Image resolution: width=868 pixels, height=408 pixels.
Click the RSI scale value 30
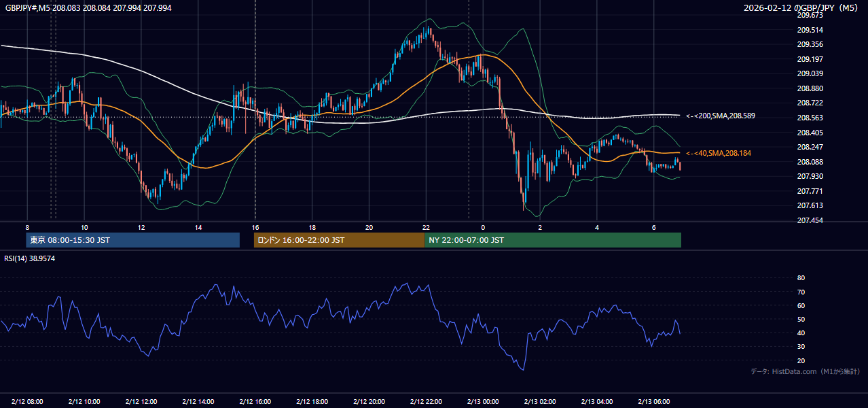(801, 347)
